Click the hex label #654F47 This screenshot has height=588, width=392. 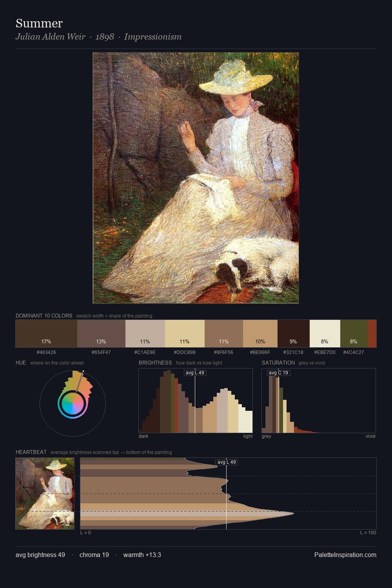tap(101, 352)
